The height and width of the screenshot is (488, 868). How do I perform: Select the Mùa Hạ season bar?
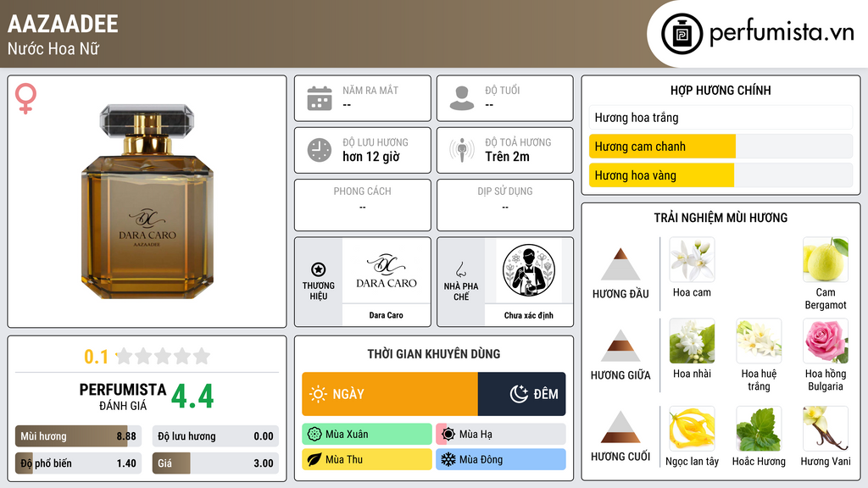point(501,435)
